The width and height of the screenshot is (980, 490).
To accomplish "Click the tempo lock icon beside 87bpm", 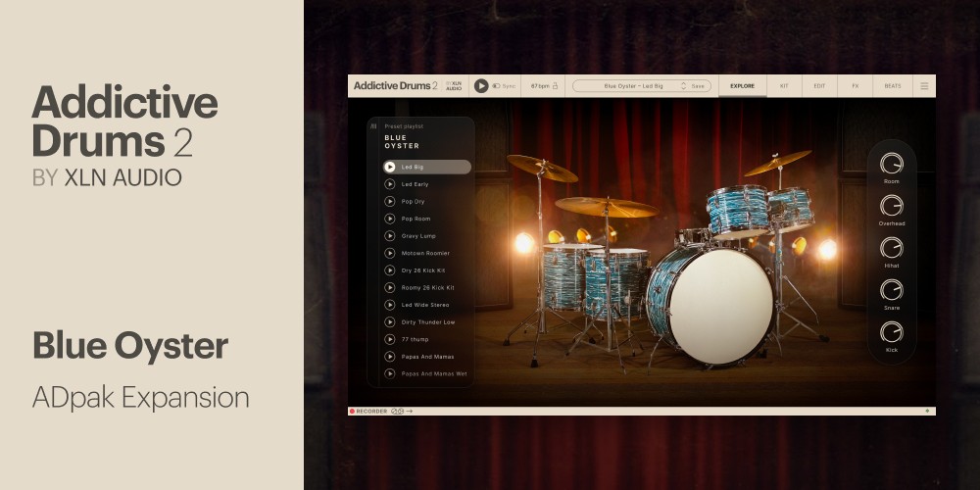I will [556, 86].
